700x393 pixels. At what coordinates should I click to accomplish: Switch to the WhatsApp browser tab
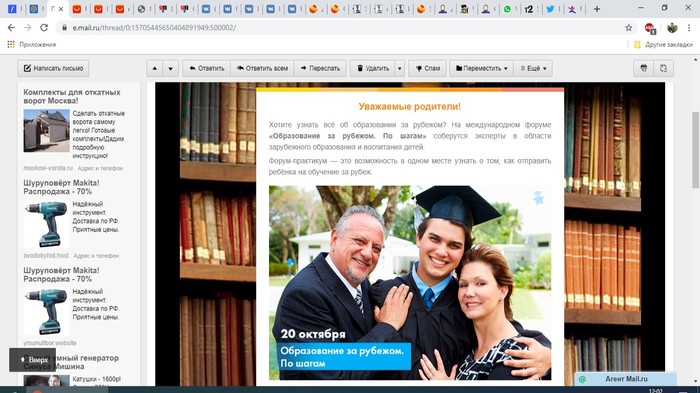(507, 9)
